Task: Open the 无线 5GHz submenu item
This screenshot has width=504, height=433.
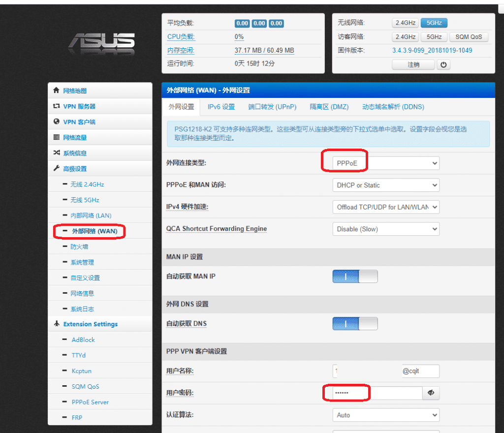Action: click(100, 200)
